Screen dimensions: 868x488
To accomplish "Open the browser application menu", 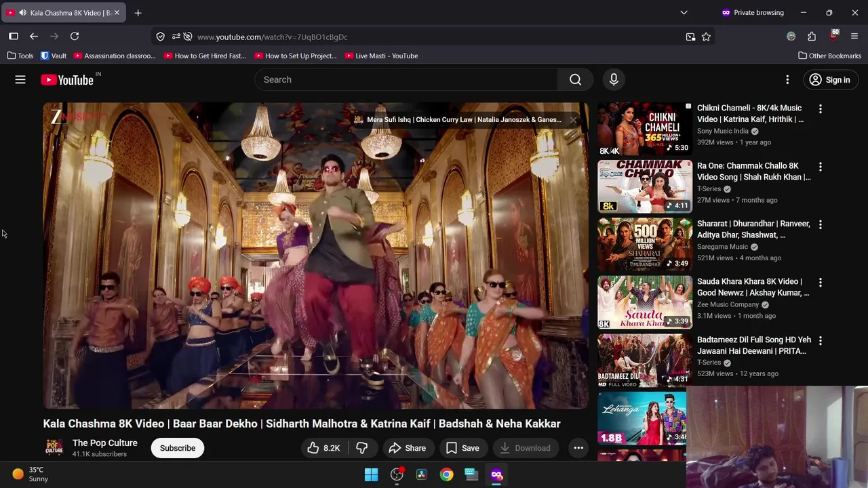I will pyautogui.click(x=854, y=37).
